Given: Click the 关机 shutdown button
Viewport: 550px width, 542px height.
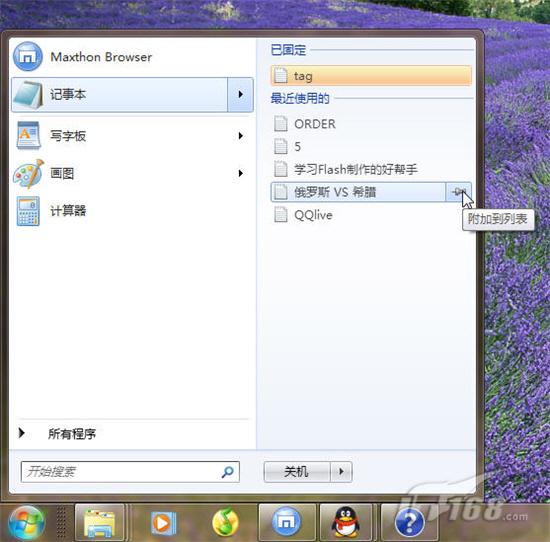Looking at the screenshot, I should coord(297,472).
